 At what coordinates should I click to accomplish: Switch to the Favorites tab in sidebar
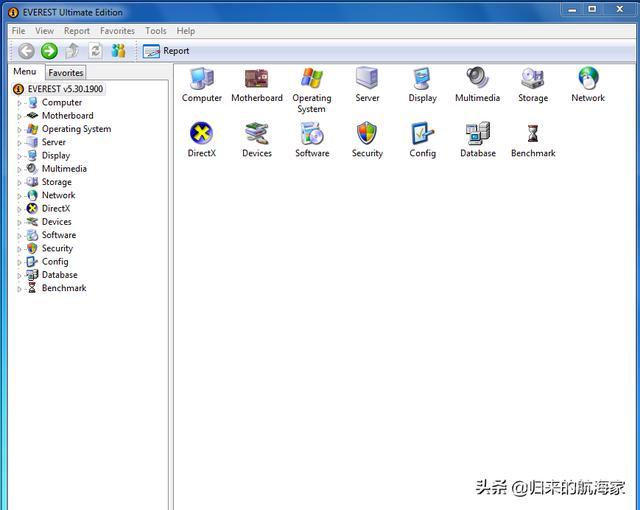pos(66,73)
